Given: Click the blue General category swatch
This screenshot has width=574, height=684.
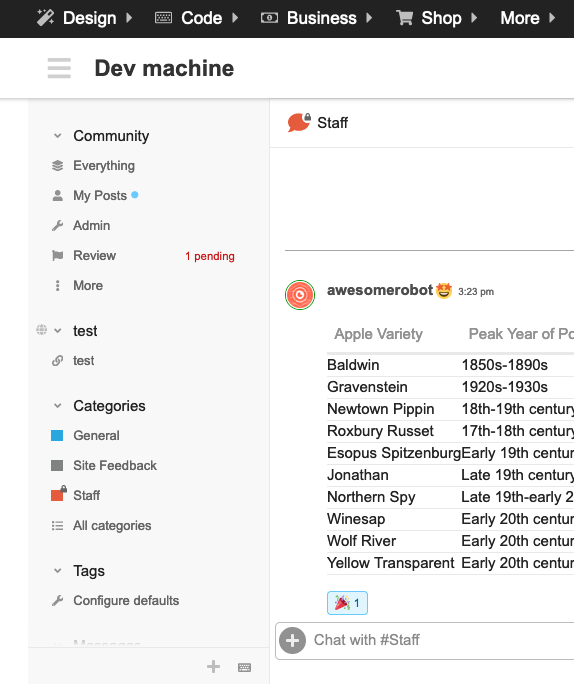Looking at the screenshot, I should (x=57, y=435).
